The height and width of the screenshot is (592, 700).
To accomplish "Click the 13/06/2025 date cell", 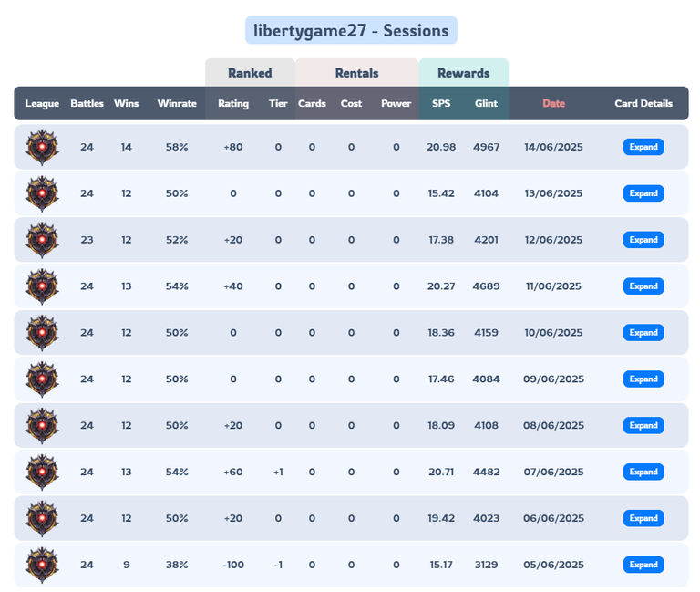I will (553, 193).
